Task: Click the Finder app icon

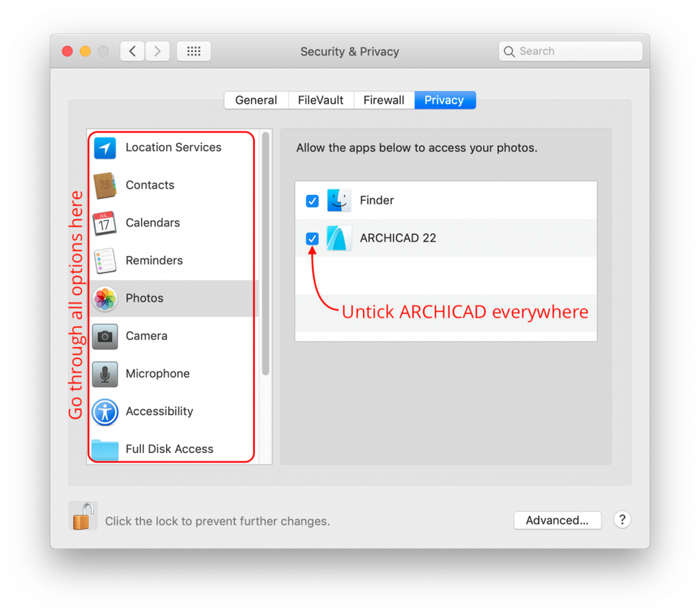Action: [339, 200]
